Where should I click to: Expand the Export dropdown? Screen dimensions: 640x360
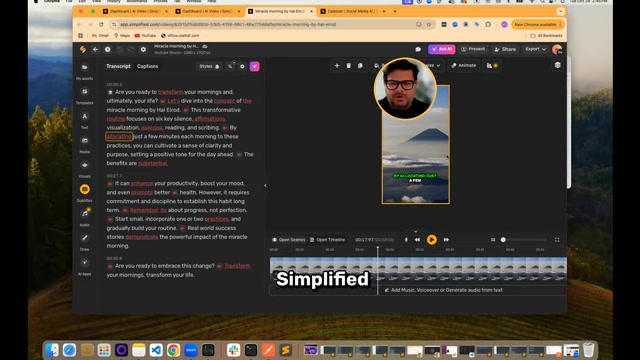pos(535,49)
